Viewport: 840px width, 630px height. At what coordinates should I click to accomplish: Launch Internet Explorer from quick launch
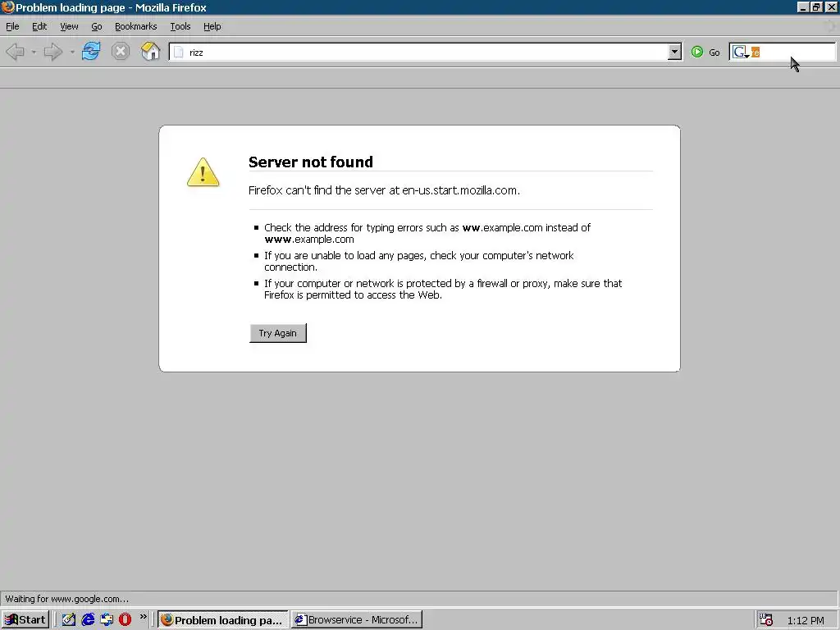[x=88, y=620]
